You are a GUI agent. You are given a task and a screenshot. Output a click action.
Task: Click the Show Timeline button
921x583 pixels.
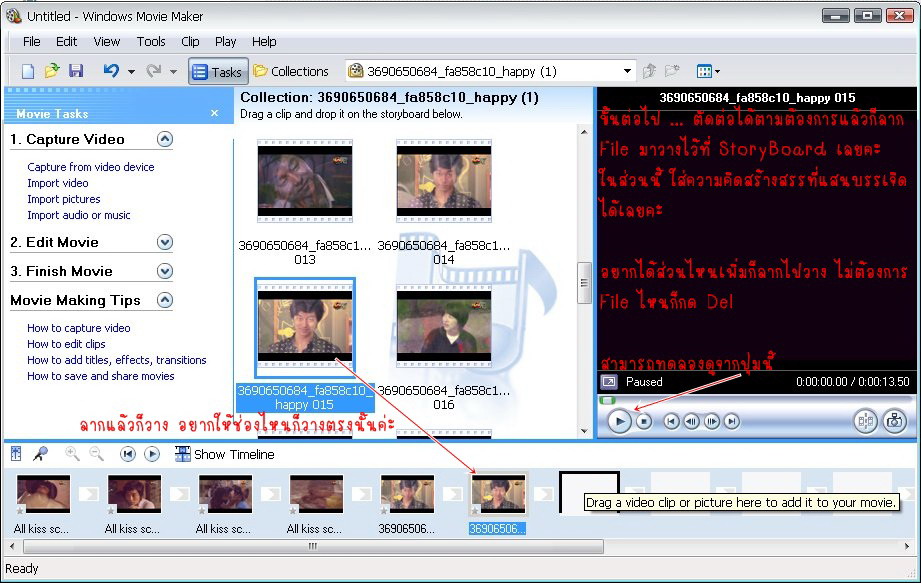(x=225, y=454)
